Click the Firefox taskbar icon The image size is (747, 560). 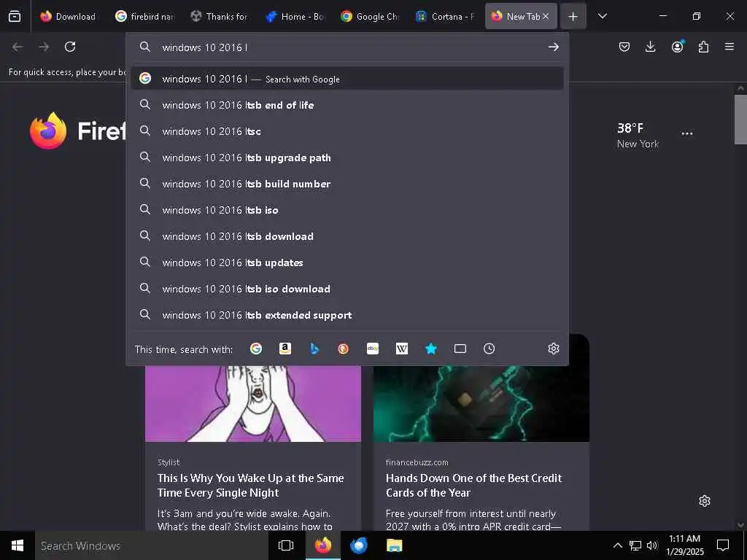pyautogui.click(x=322, y=545)
